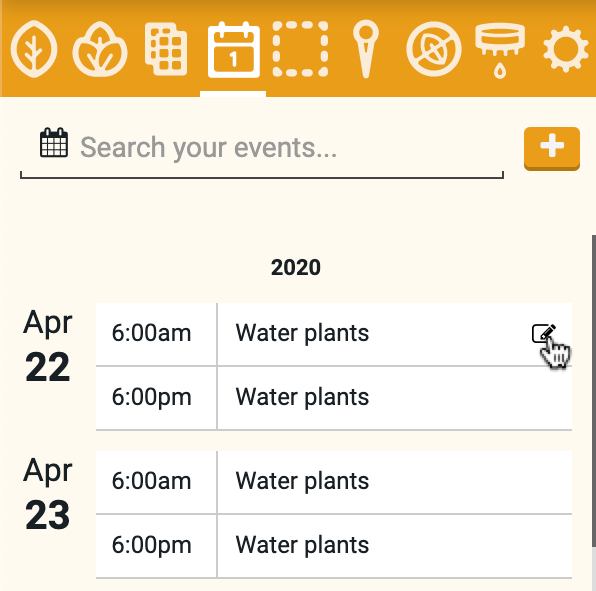Open Apr 23 6:00pm Water plants entry
596x591 pixels.
pos(334,546)
